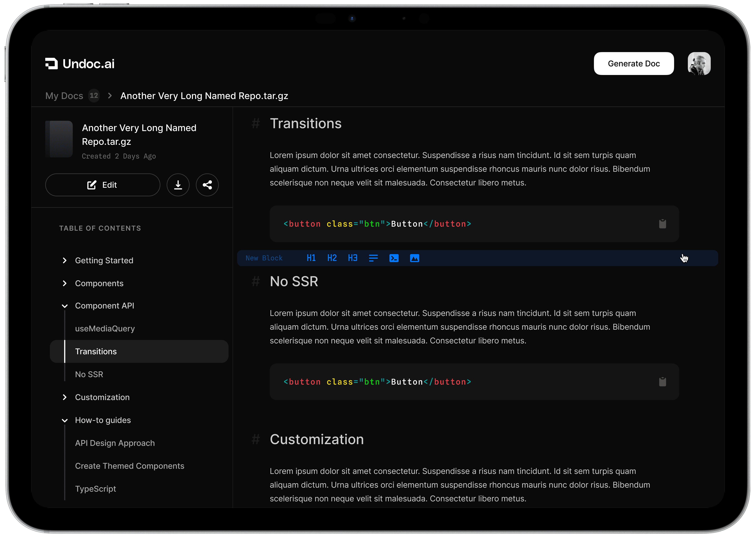
Task: Insert an H2 heading block
Action: [332, 258]
